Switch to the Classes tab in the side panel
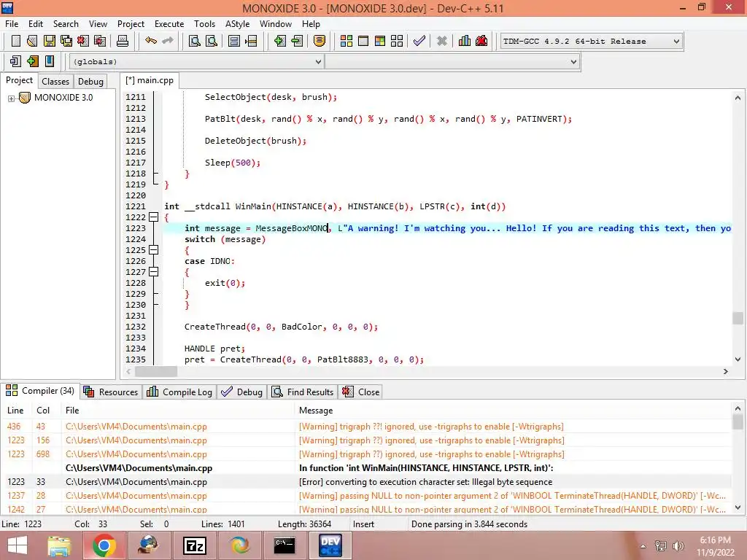This screenshot has width=747, height=560. pos(55,82)
